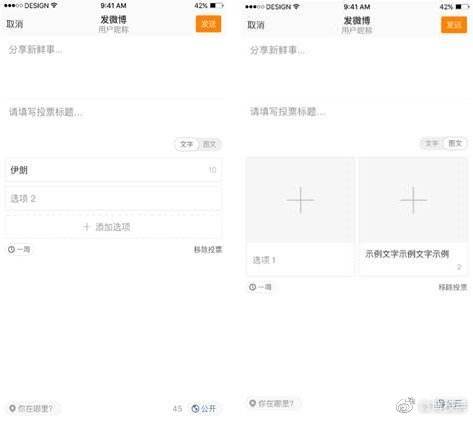Tap the orange 发送 button in left screen

tap(208, 24)
